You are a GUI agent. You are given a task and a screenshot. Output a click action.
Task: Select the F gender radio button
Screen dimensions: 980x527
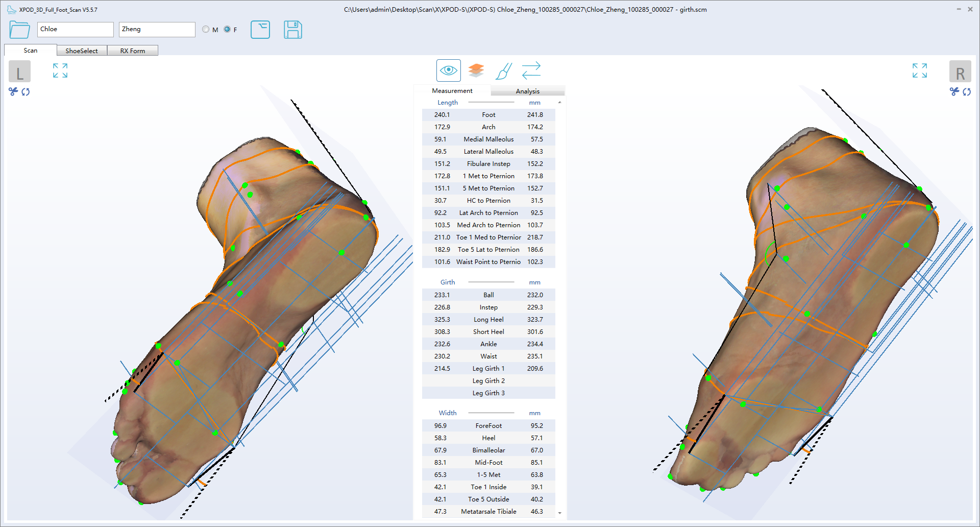pyautogui.click(x=227, y=30)
